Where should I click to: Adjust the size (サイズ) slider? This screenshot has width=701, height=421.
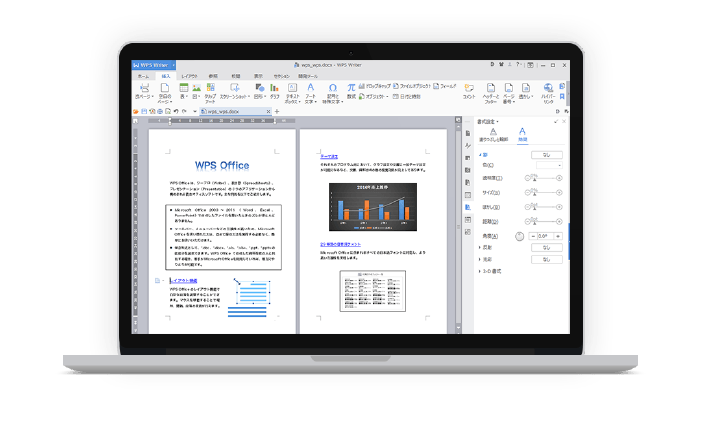click(543, 193)
